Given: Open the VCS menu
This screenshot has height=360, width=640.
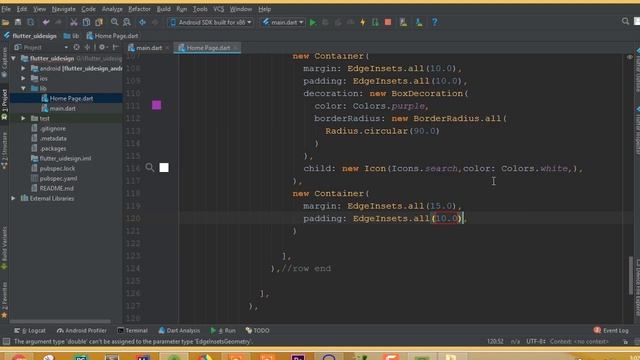Looking at the screenshot, I should [218, 9].
